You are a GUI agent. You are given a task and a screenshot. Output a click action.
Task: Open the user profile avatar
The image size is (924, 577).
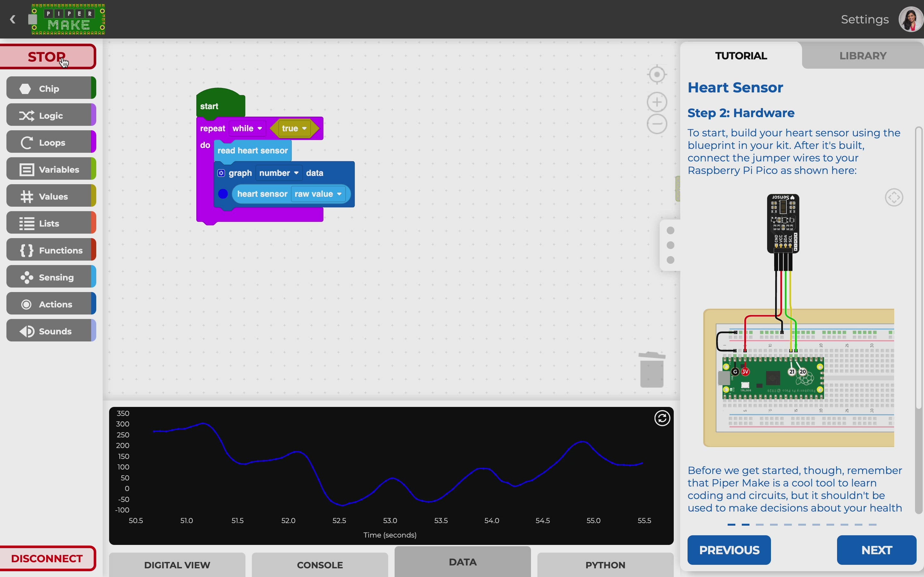(x=911, y=19)
